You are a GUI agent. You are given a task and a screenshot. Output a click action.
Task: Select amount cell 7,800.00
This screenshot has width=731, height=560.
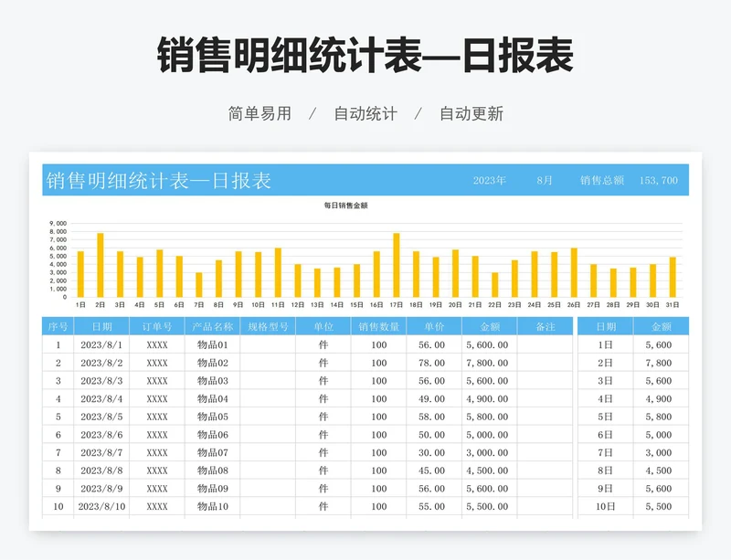(x=490, y=363)
